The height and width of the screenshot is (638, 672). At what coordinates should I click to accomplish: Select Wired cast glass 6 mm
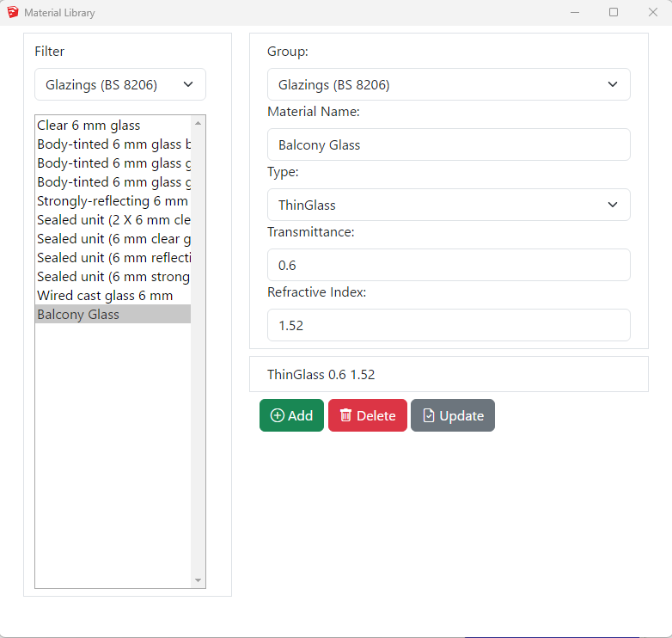coord(105,296)
